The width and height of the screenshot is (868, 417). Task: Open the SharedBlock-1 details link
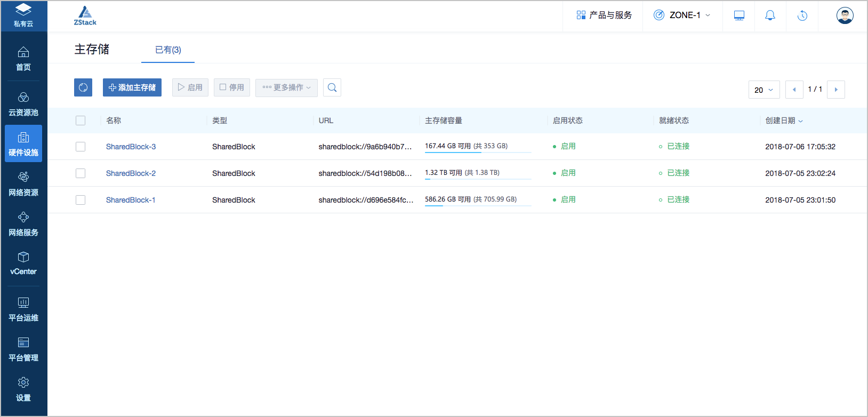click(131, 200)
